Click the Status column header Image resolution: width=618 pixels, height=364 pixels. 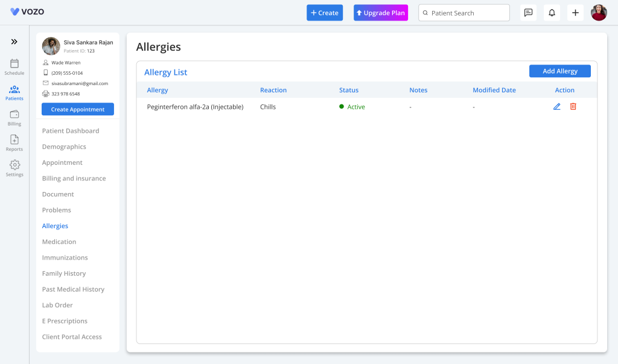pos(349,90)
